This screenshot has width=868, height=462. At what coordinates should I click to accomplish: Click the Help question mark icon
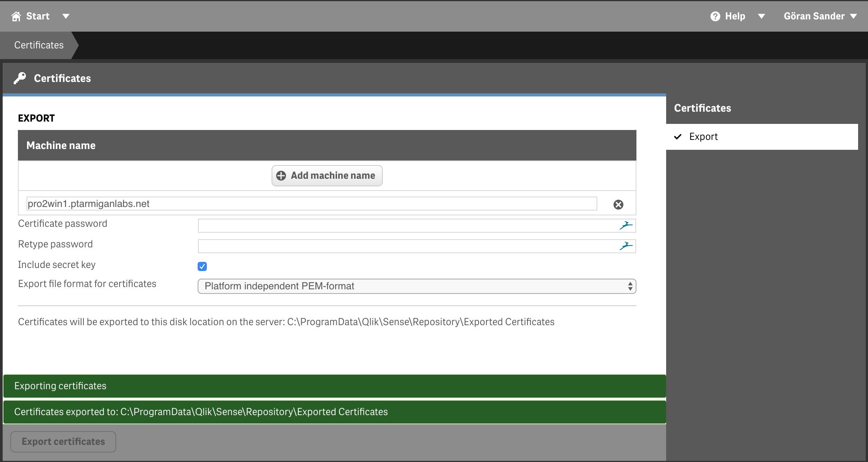715,16
